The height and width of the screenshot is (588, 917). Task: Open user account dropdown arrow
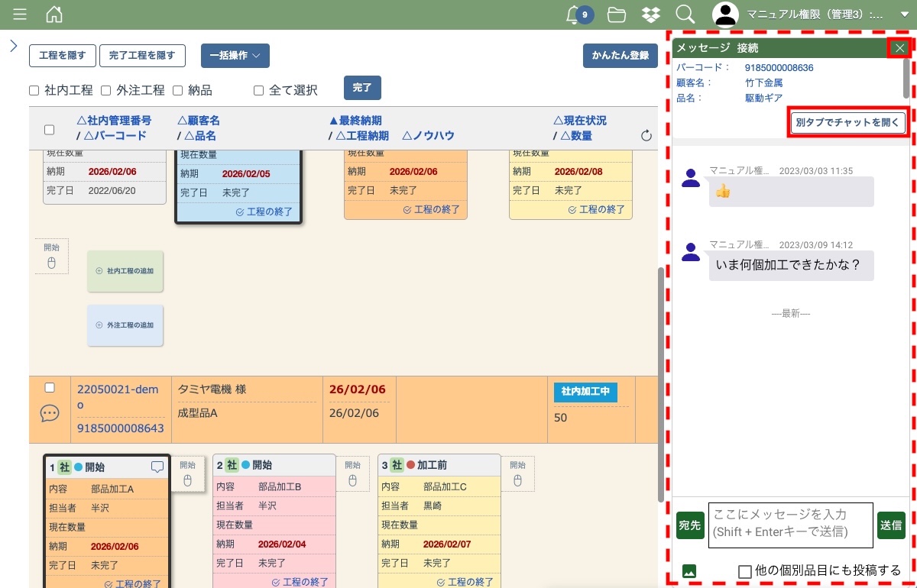pos(905,15)
